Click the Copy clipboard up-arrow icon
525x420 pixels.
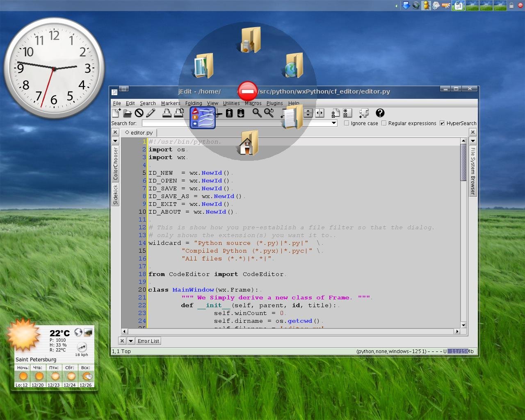pos(229,113)
